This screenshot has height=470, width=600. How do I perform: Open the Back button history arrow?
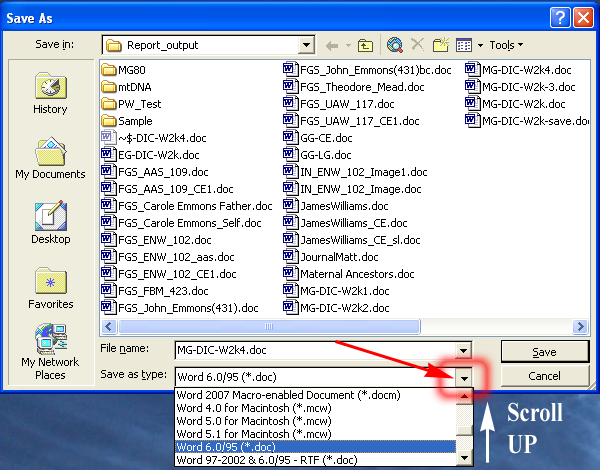(348, 46)
